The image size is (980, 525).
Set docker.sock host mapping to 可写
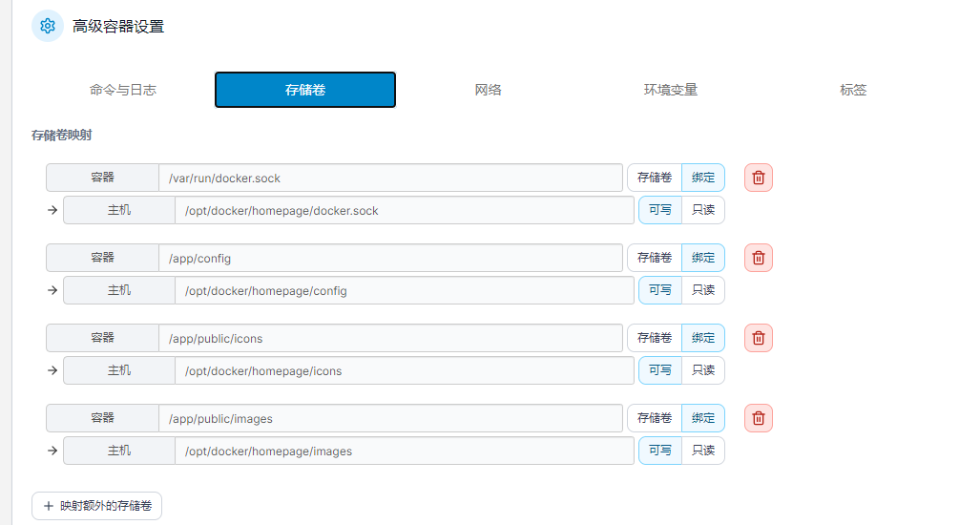tap(660, 210)
